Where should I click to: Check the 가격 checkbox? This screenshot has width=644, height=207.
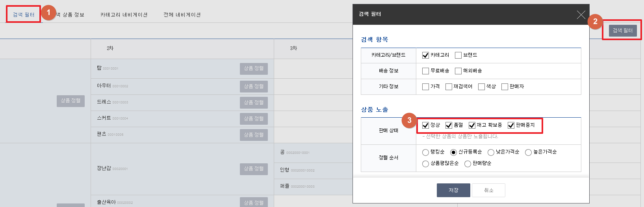pos(425,87)
